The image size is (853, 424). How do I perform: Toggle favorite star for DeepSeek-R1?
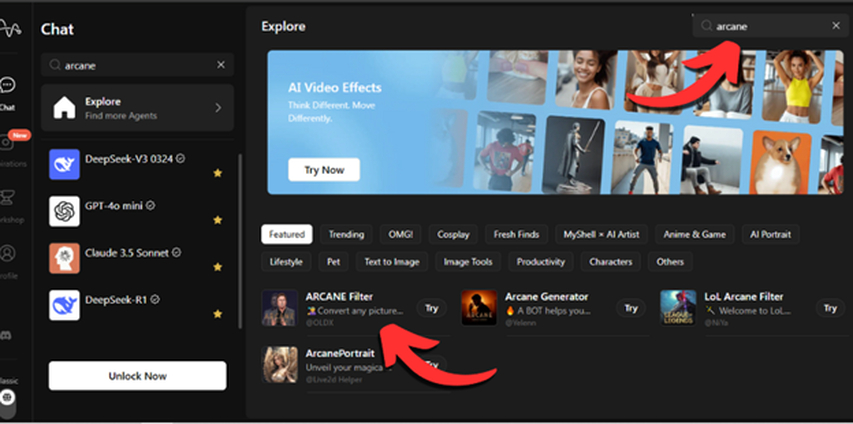pos(218,314)
